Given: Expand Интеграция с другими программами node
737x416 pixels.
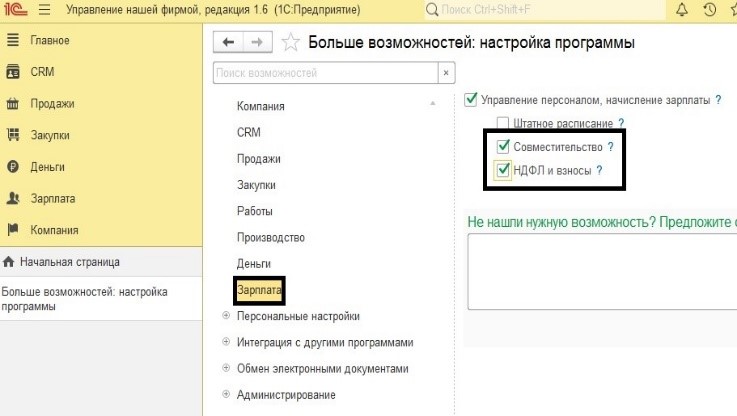Looking at the screenshot, I should 226,342.
